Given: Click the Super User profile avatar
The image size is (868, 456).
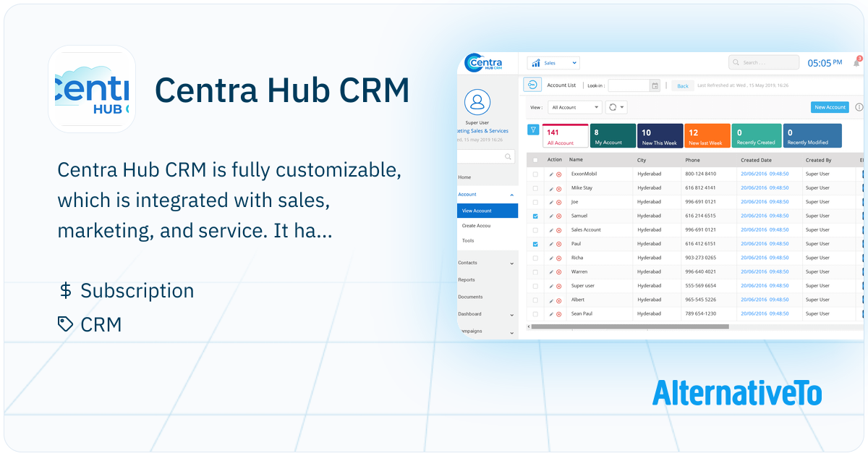Looking at the screenshot, I should 477,102.
